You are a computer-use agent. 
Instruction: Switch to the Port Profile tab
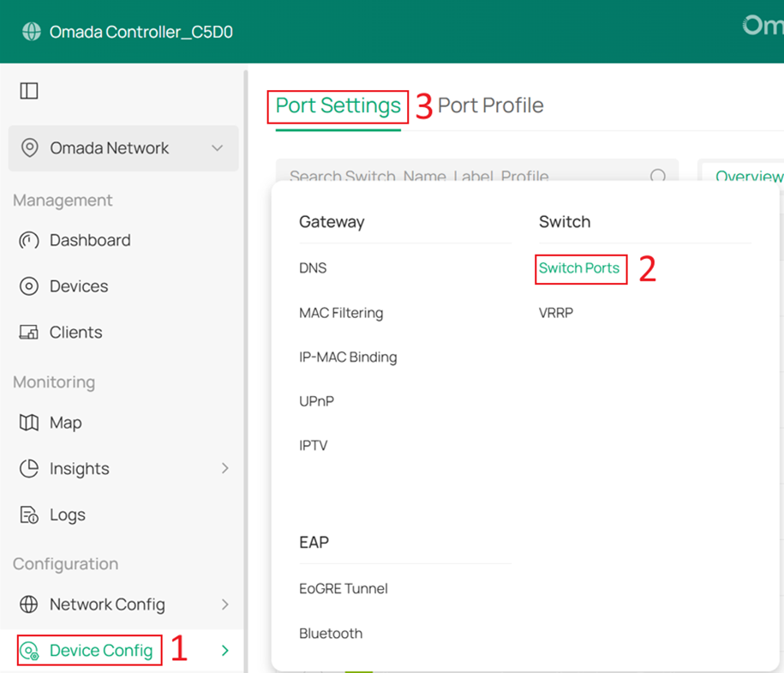490,105
